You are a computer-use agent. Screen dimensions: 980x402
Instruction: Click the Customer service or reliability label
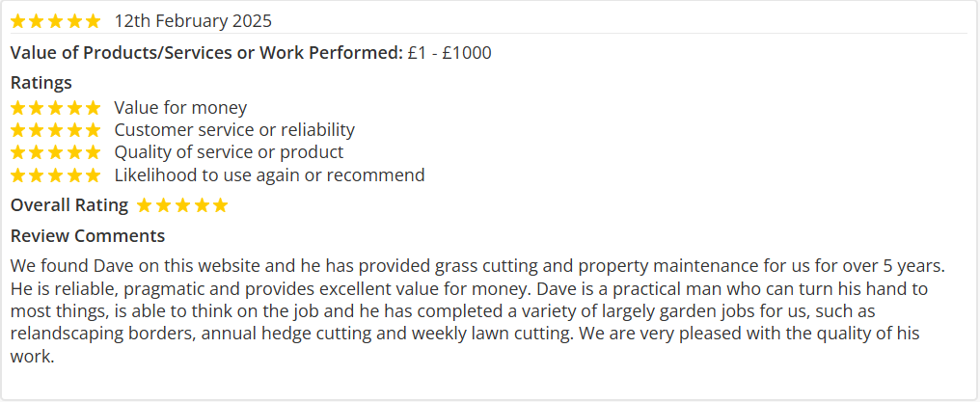(x=234, y=130)
